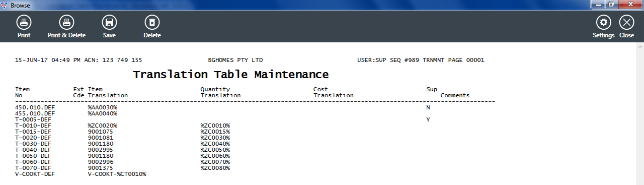This screenshot has width=644, height=185.
Task: Click item T-0050-DEF
Action: (x=33, y=156)
